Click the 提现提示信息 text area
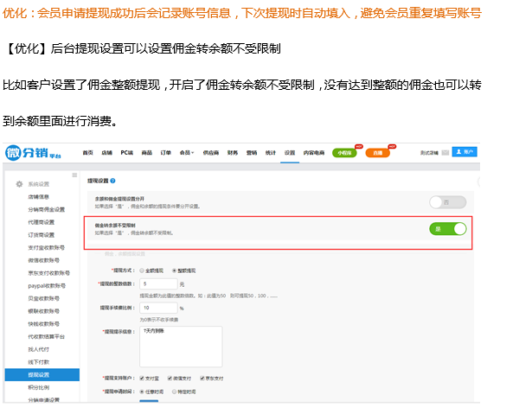 click(x=180, y=346)
